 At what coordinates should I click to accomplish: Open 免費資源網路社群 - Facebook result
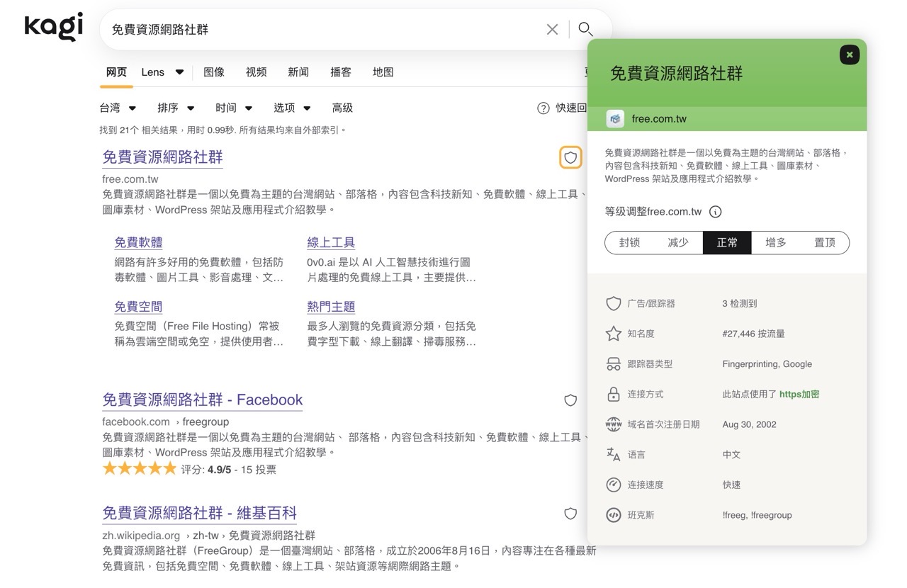pyautogui.click(x=203, y=400)
